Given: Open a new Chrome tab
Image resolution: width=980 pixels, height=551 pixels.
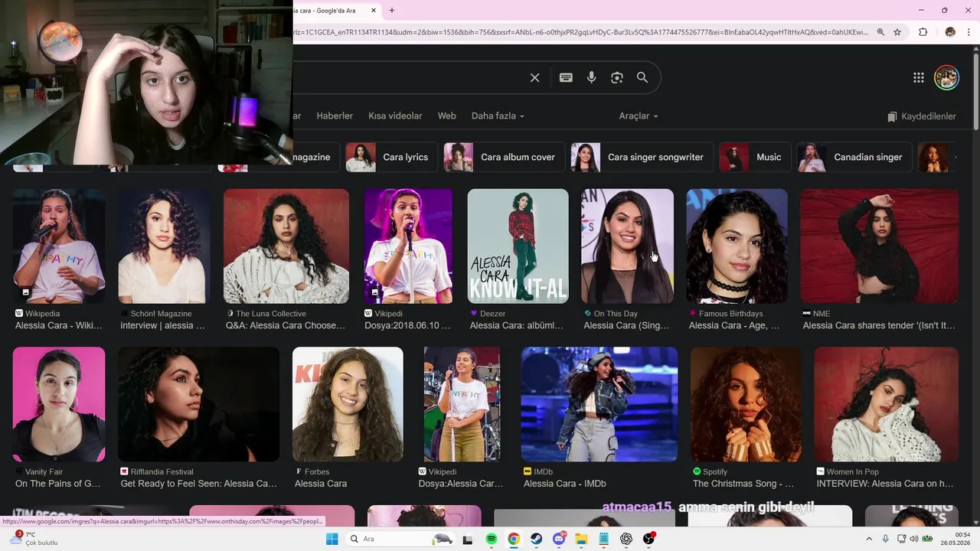Looking at the screenshot, I should tap(392, 11).
